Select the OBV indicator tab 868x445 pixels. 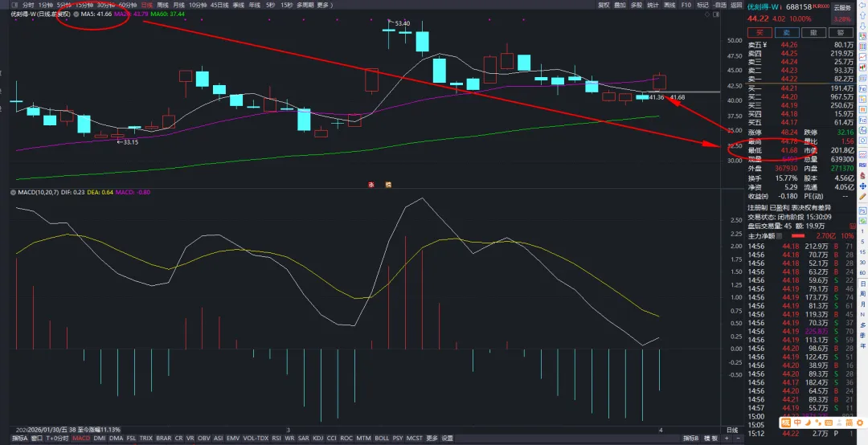203,438
